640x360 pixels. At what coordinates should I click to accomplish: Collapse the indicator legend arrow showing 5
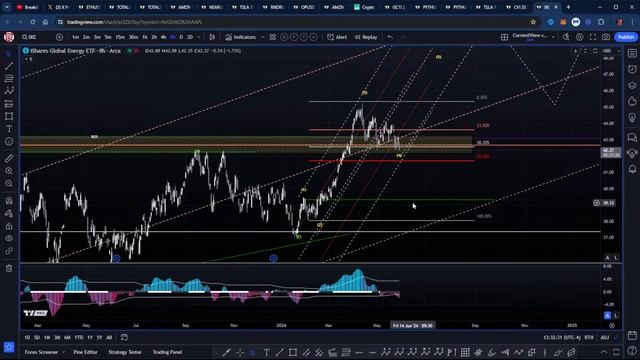point(29,59)
